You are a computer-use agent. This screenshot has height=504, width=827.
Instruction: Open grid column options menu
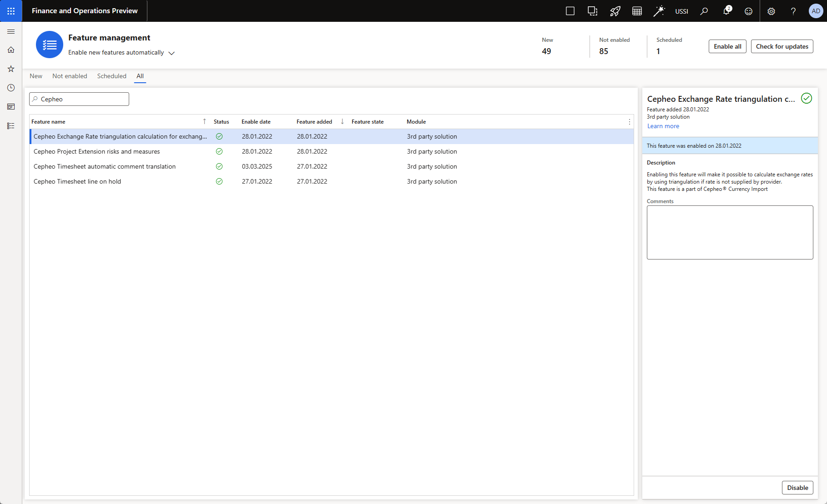point(629,122)
